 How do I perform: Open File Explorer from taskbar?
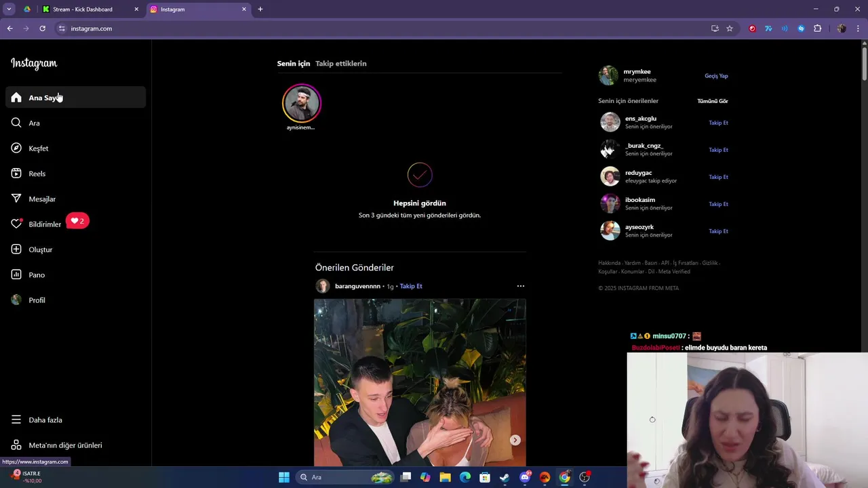tap(446, 477)
